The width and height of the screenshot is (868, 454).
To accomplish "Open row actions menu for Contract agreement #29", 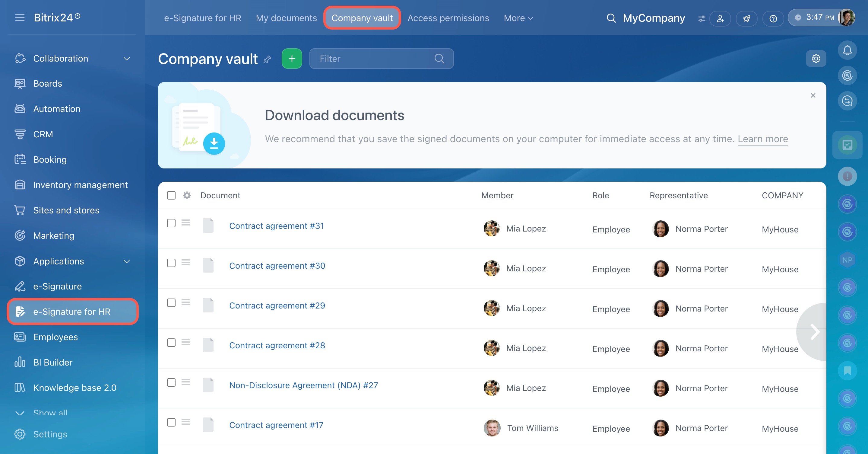I will [x=186, y=302].
